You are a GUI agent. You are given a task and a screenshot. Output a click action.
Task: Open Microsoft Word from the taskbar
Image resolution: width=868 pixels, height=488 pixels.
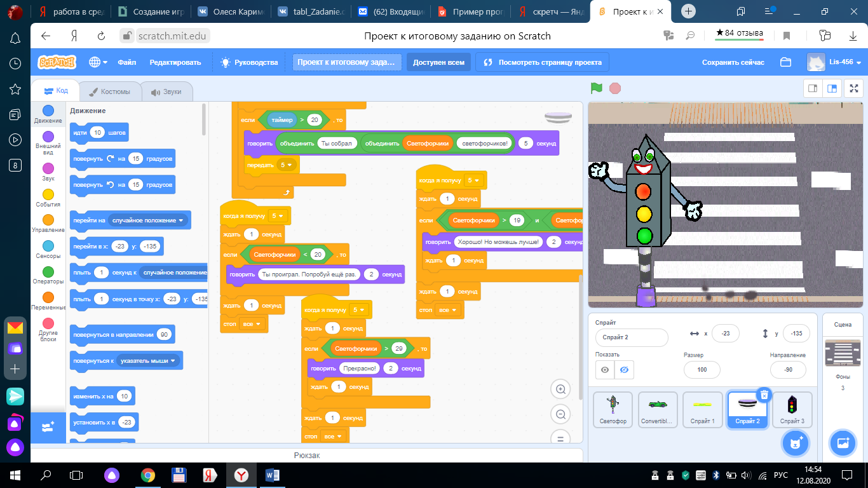tap(272, 475)
